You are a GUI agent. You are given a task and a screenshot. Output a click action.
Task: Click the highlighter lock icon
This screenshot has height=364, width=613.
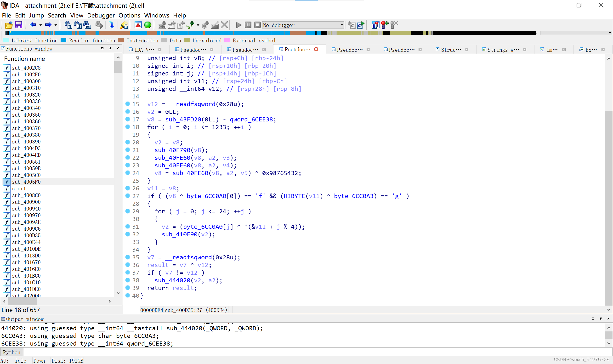coord(124,25)
